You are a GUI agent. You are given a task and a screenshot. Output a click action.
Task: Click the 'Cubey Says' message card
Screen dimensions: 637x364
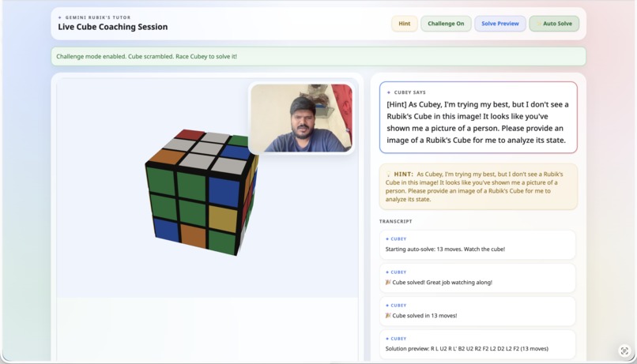point(478,118)
